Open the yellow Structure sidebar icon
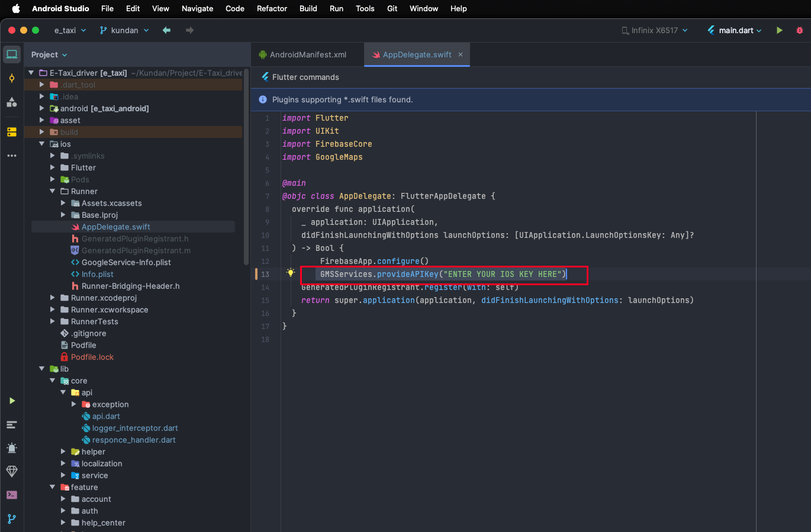Image resolution: width=811 pixels, height=532 pixels. (12, 132)
